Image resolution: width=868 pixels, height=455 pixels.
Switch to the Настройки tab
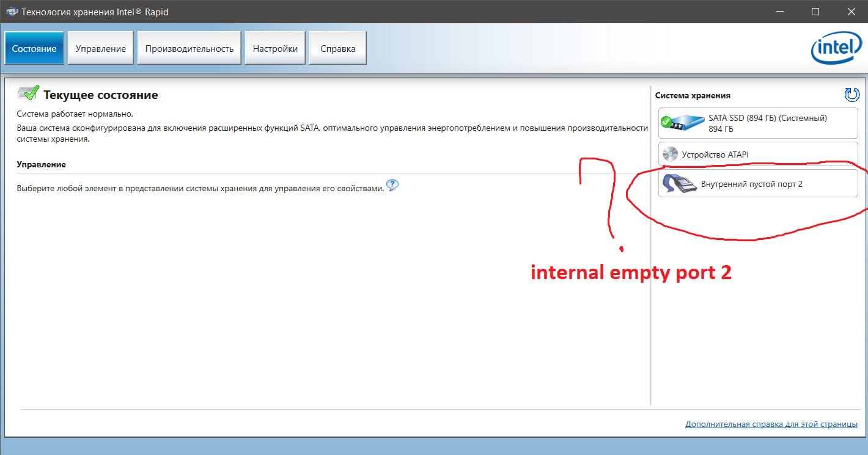click(x=274, y=47)
